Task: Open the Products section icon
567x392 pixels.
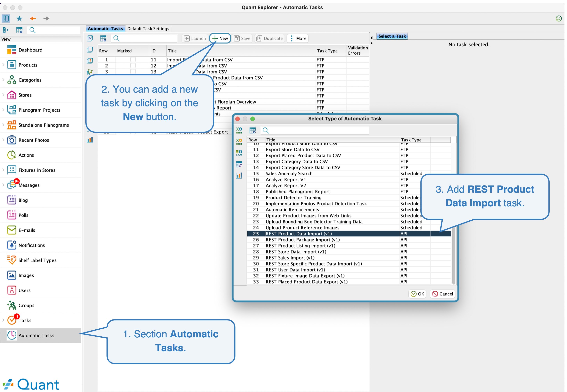Action: tap(12, 65)
